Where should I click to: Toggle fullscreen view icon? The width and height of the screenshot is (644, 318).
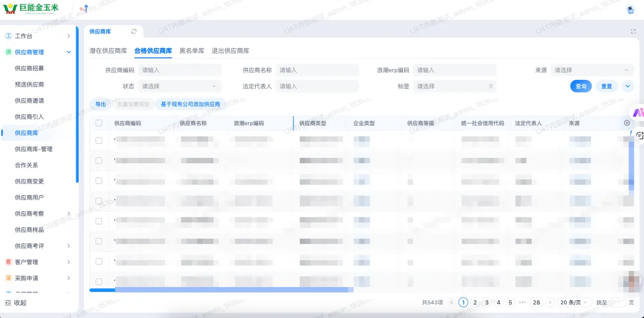[x=633, y=32]
